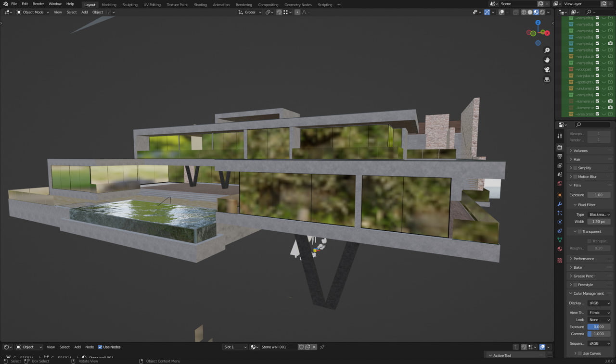This screenshot has width=616, height=364.
Task: Open the View Transform Filmic dropdown
Action: (599, 313)
